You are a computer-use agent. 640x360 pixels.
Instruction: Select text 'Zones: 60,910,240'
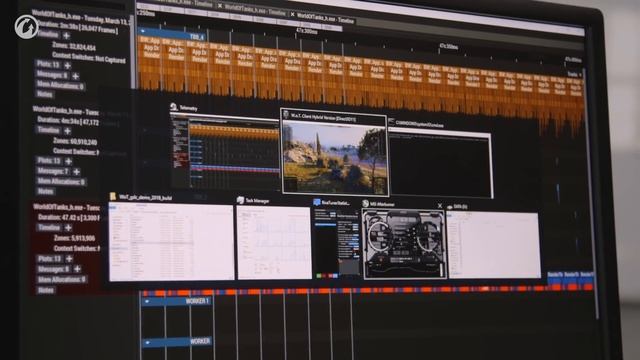(x=75, y=141)
